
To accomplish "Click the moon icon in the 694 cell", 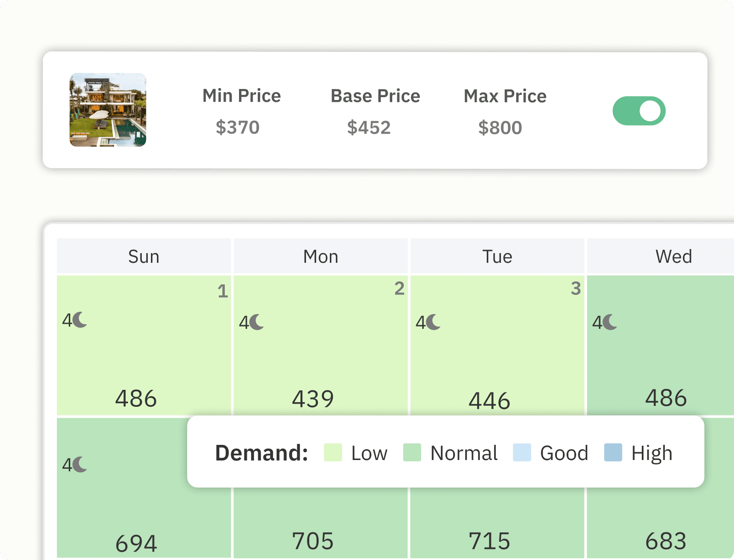I will point(80,464).
